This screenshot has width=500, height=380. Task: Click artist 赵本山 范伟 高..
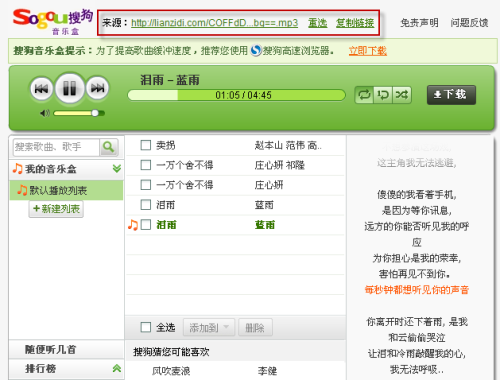288,145
